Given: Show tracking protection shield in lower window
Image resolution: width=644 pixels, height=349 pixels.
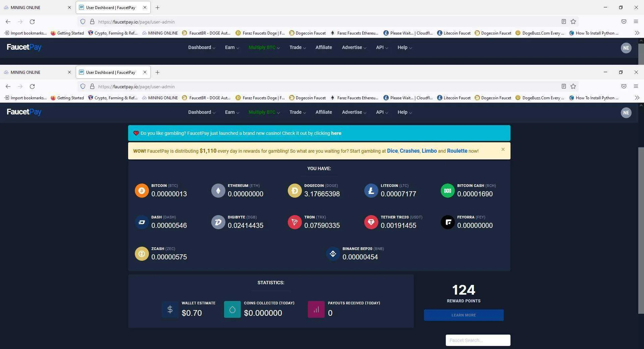Looking at the screenshot, I should pos(83,87).
